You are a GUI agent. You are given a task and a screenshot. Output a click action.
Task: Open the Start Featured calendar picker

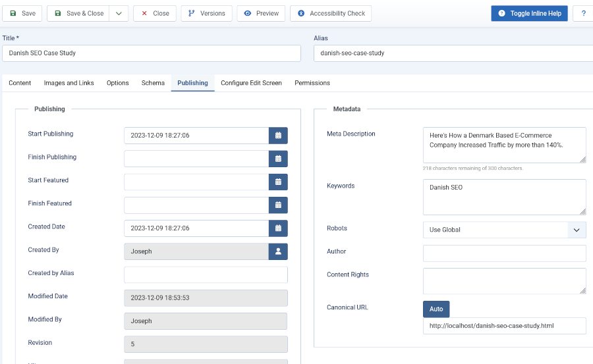tap(278, 182)
